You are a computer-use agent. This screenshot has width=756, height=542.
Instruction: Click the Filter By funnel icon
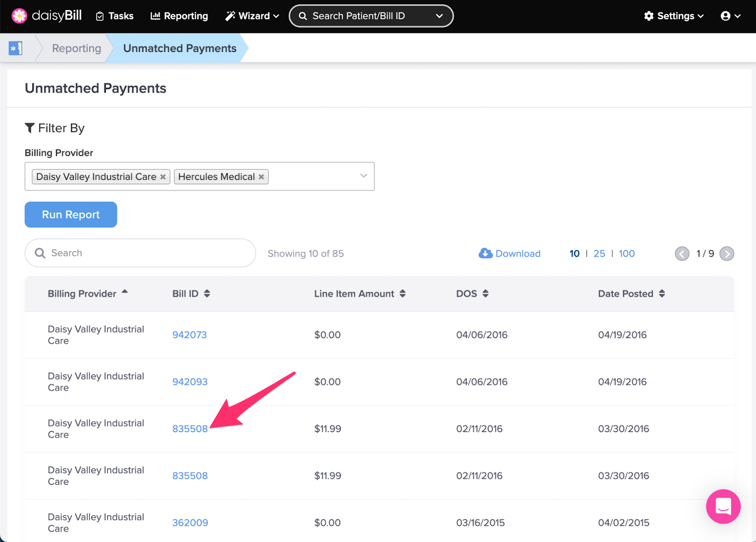[x=30, y=128]
